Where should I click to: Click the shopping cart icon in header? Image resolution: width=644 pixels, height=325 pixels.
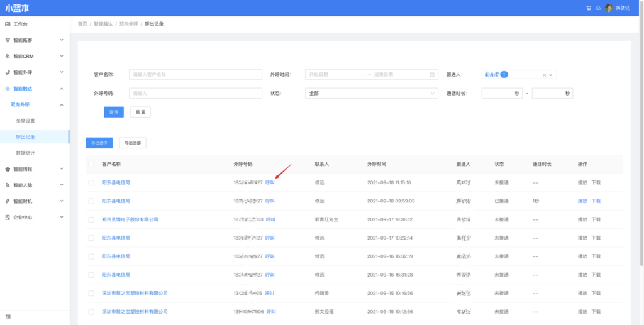589,8
